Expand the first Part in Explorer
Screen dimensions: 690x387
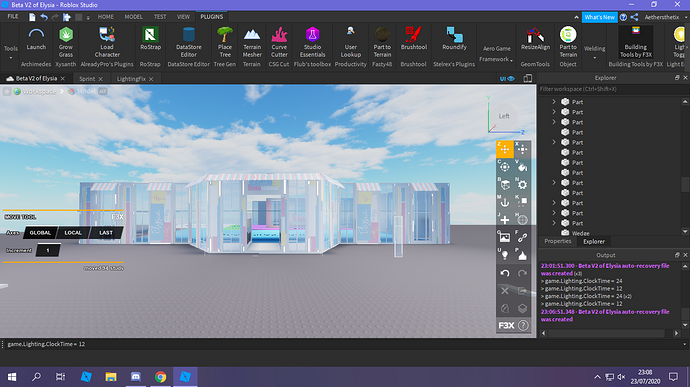pyautogui.click(x=554, y=102)
